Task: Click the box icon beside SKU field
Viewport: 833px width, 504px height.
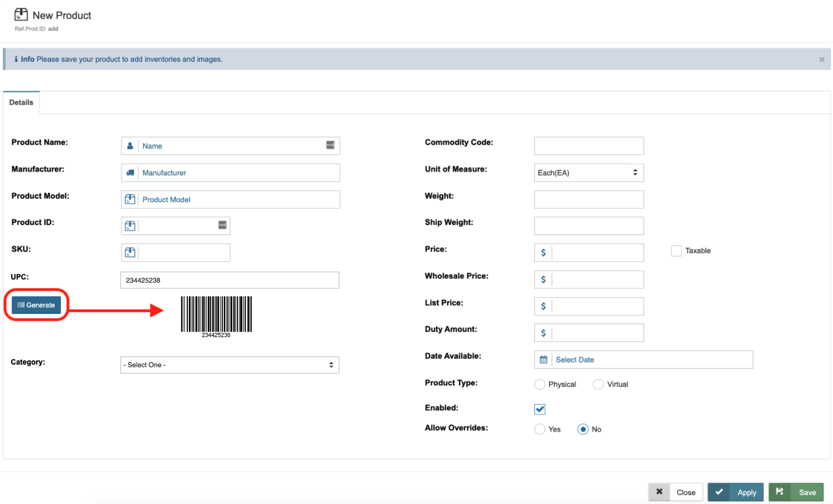Action: click(130, 252)
